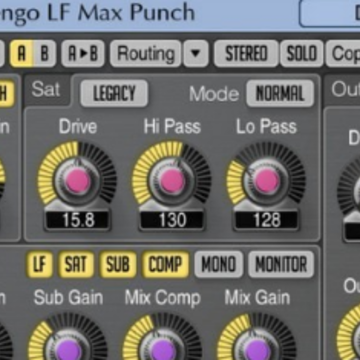The height and width of the screenshot is (360, 360).
Task: Select the B state button
Action: (44, 53)
